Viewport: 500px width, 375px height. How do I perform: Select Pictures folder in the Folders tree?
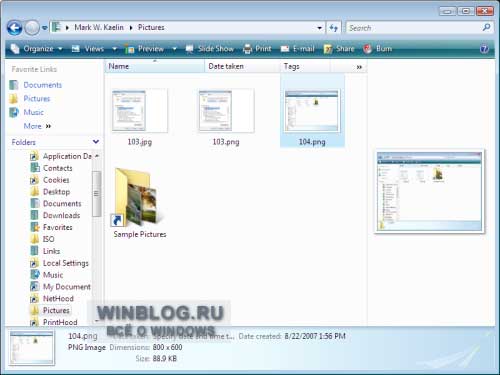coord(50,310)
